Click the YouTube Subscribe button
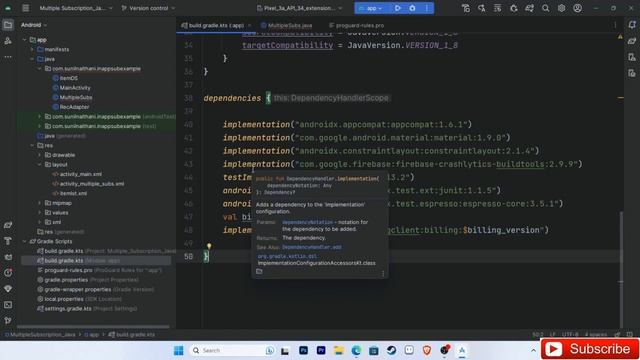Viewport: 640px width, 360px height. coord(590,349)
